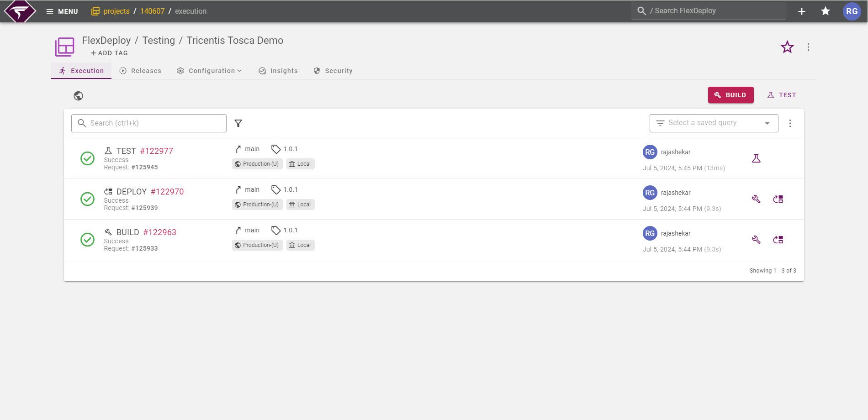Screen dimensions: 868x420
Task: Click the RG avatar in the top-right corner
Action: [x=852, y=11]
